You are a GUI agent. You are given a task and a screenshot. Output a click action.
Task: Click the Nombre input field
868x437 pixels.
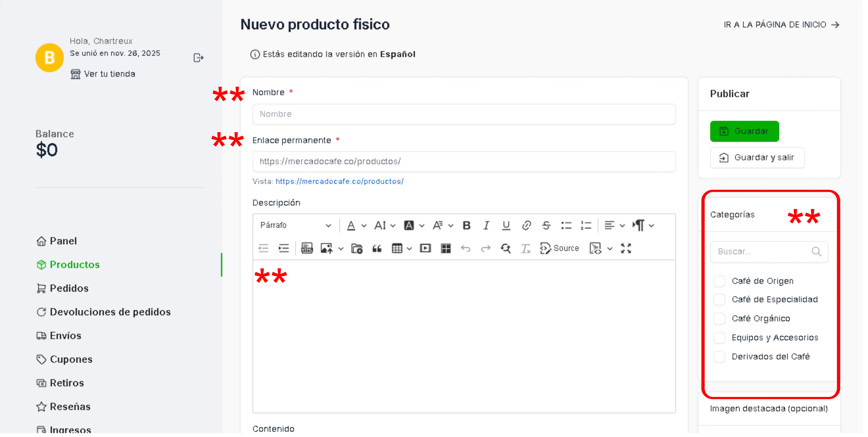tap(464, 114)
